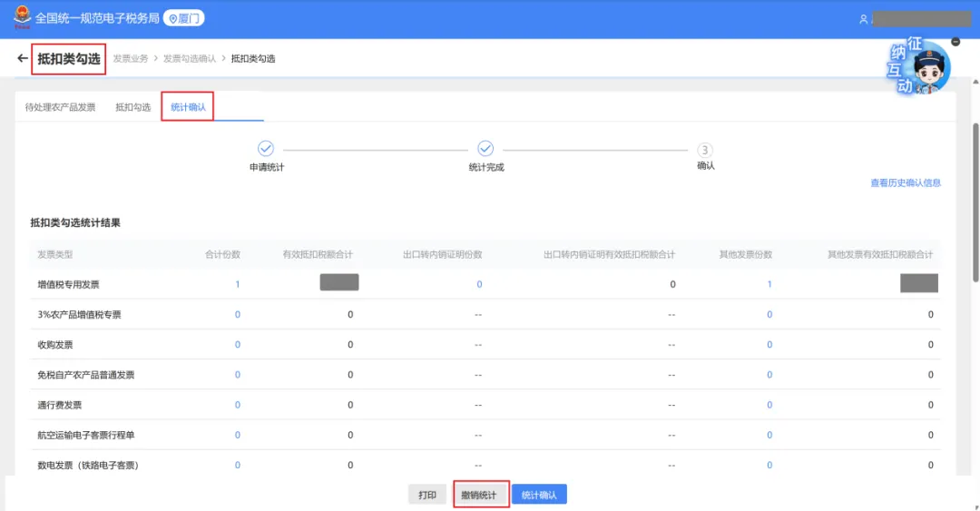Go to 发票业务 in breadcrumb
The height and width of the screenshot is (511, 980).
point(130,59)
